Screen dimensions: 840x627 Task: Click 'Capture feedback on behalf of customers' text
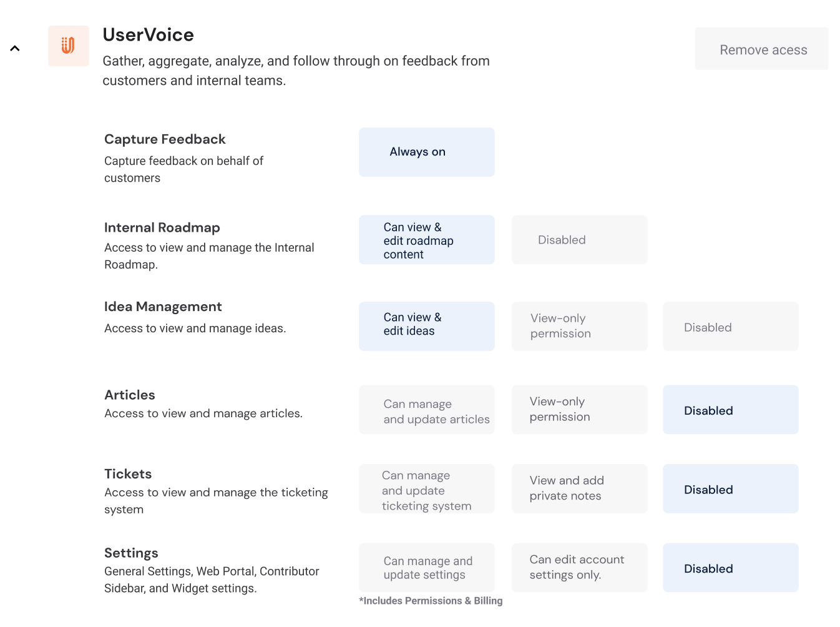184,169
